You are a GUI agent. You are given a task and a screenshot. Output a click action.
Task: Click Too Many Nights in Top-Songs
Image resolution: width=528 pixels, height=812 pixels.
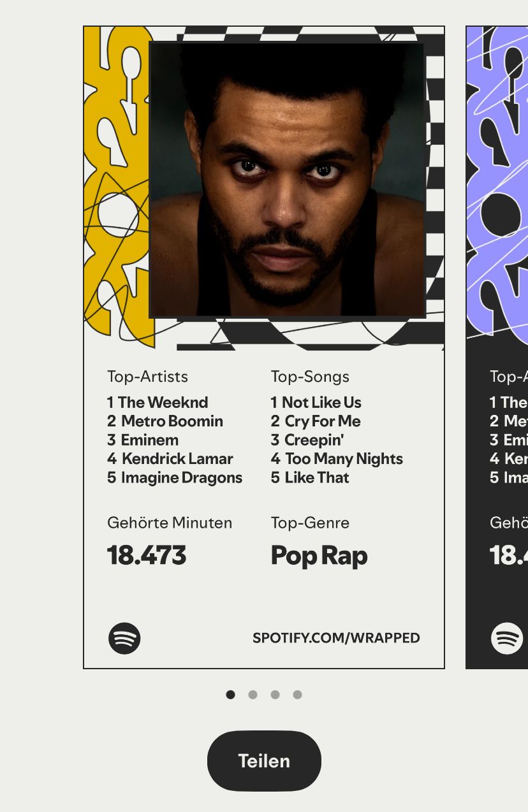click(x=337, y=459)
